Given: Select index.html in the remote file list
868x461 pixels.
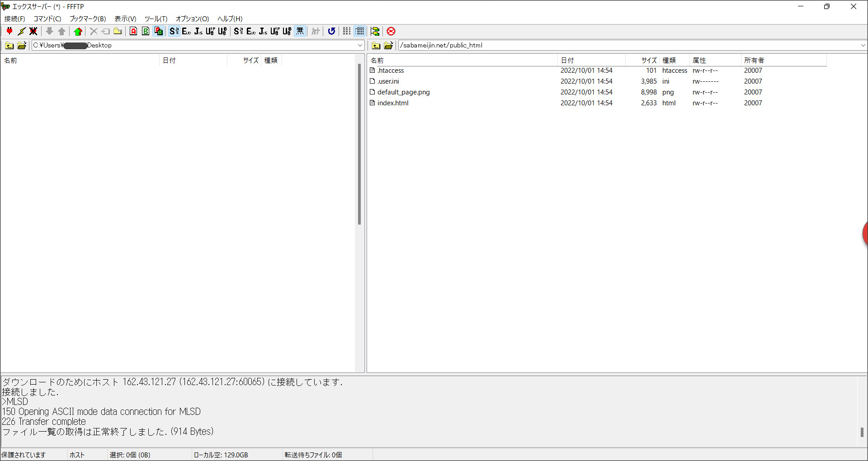Looking at the screenshot, I should click(392, 103).
